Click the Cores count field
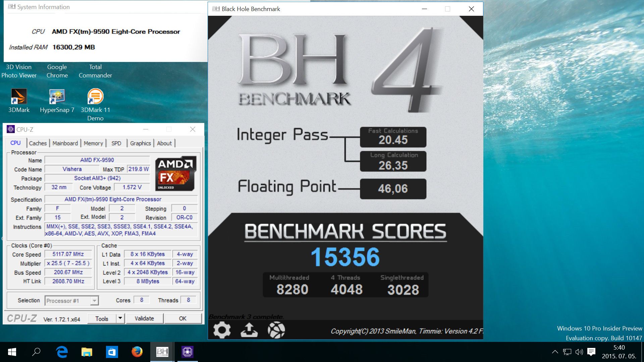644x362 pixels. click(142, 300)
